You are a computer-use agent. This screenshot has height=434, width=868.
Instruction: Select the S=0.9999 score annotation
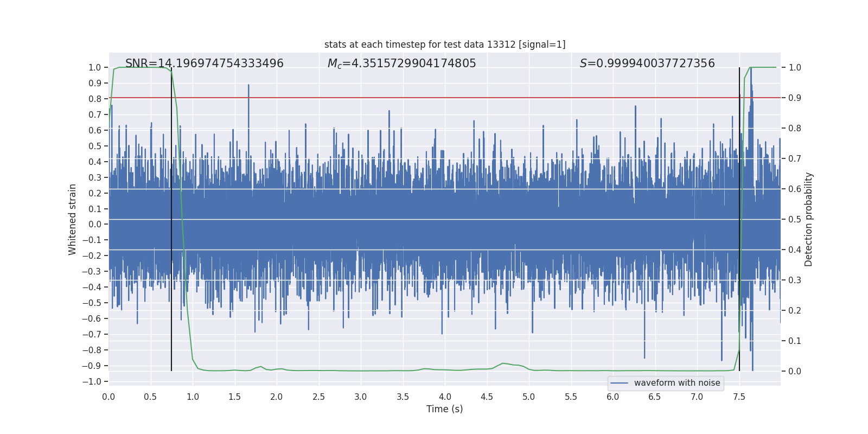(647, 63)
